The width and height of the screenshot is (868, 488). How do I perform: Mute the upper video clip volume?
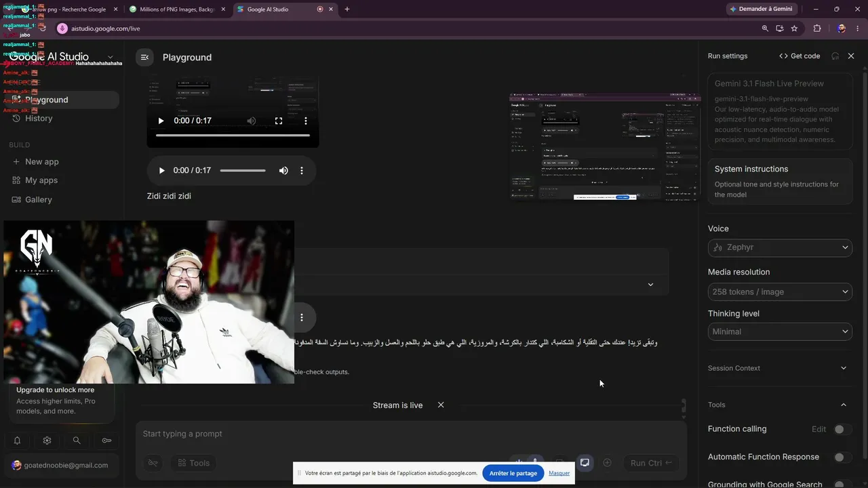252,121
